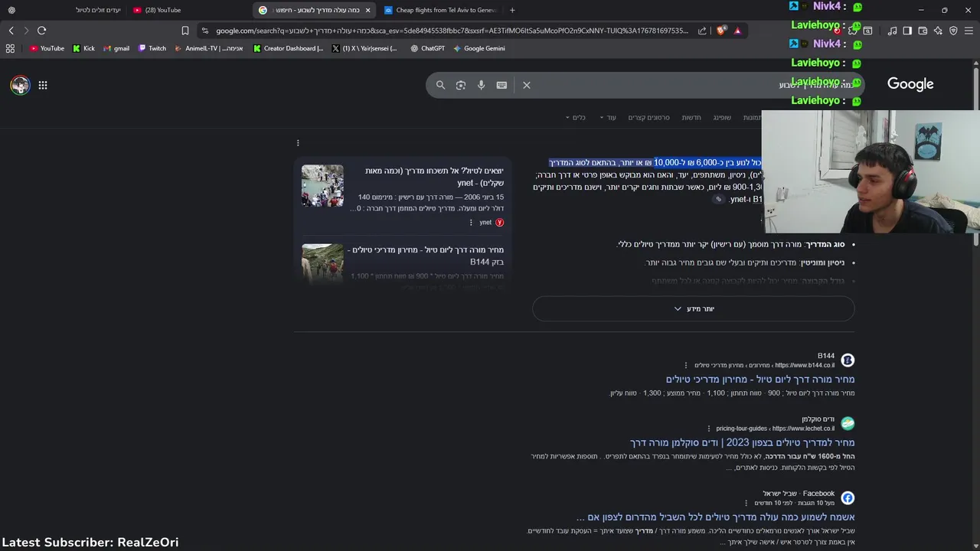Viewport: 980px width, 551px height.
Task: Search by image with Google Lens icon
Action: pyautogui.click(x=461, y=85)
